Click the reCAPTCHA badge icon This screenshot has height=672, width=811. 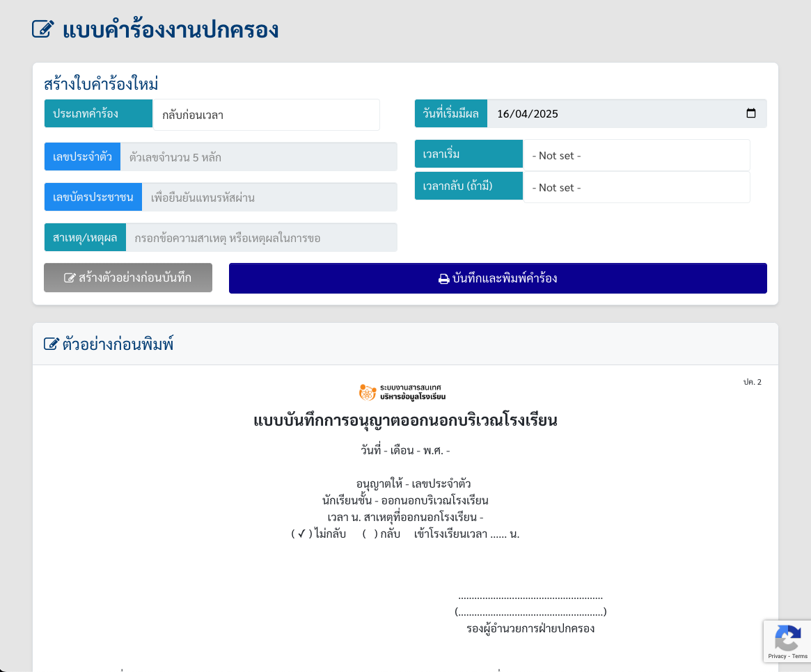point(787,637)
